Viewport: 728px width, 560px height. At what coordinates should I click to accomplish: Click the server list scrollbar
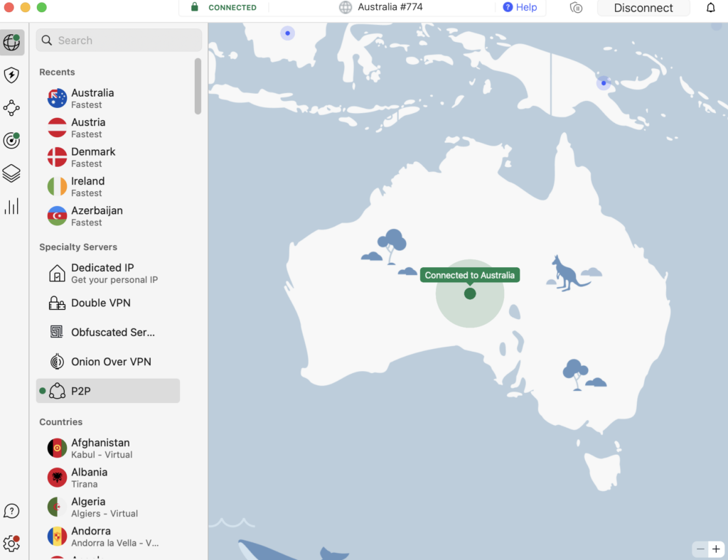[x=198, y=86]
